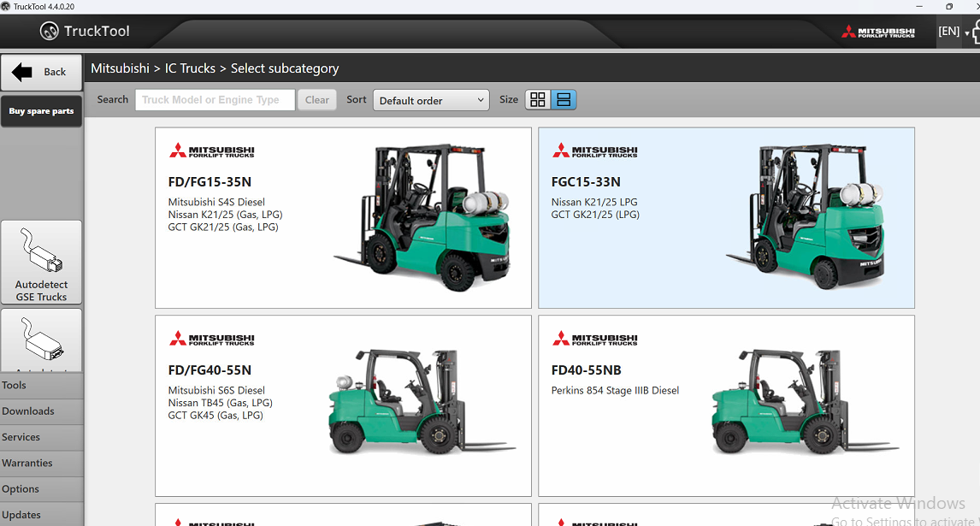Select the FD/FG40-55N truck card title

(x=210, y=370)
